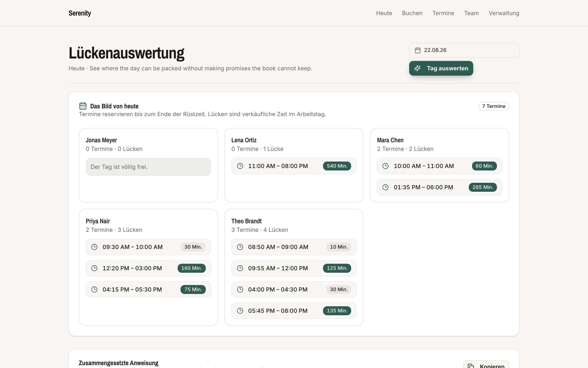The width and height of the screenshot is (588, 368).
Task: Select the Mara Chen card heading
Action: [390, 140]
